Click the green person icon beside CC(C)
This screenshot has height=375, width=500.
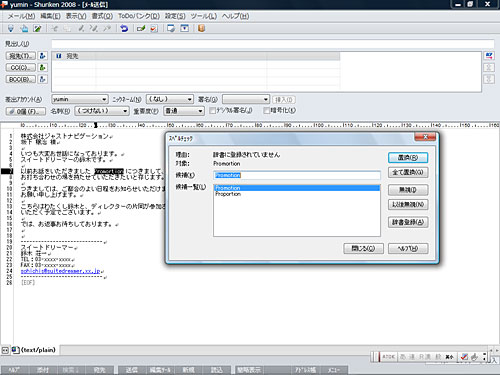42,67
